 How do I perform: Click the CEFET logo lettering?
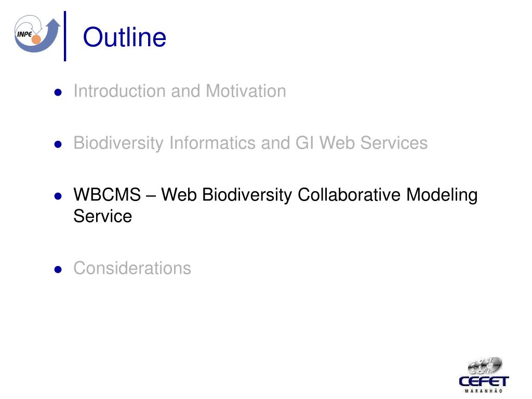pyautogui.click(x=484, y=381)
